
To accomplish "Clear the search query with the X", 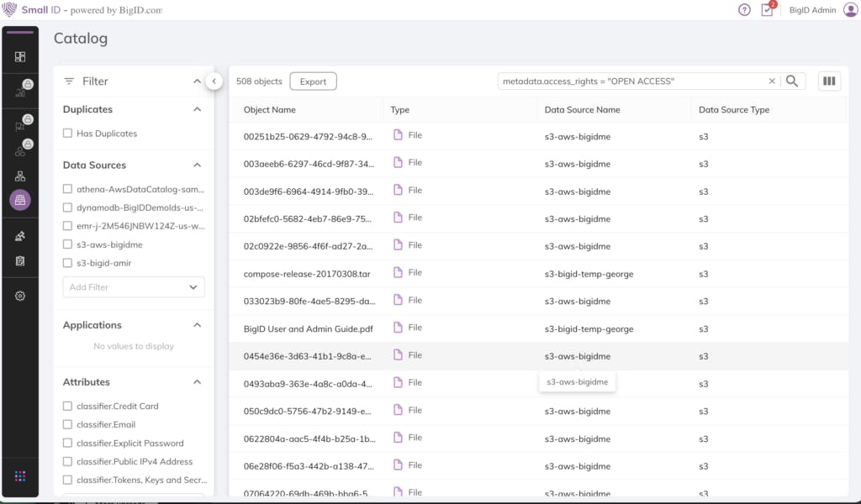I will pyautogui.click(x=772, y=81).
